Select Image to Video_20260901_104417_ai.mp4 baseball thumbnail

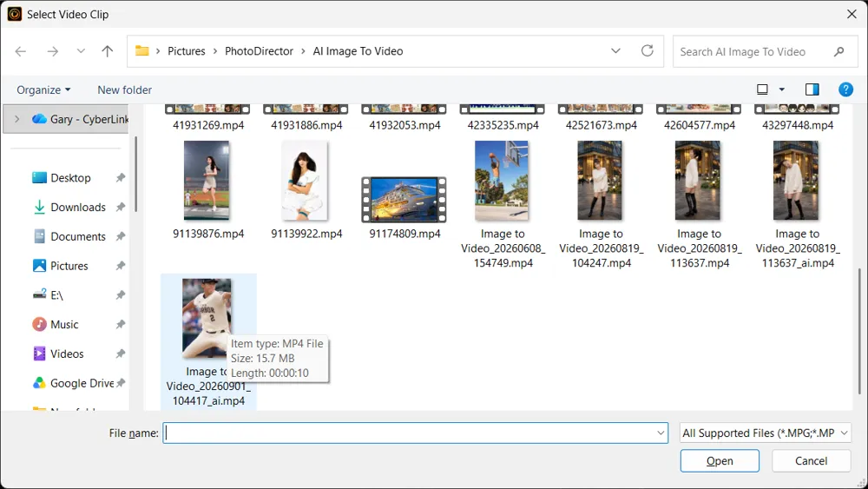(207, 318)
